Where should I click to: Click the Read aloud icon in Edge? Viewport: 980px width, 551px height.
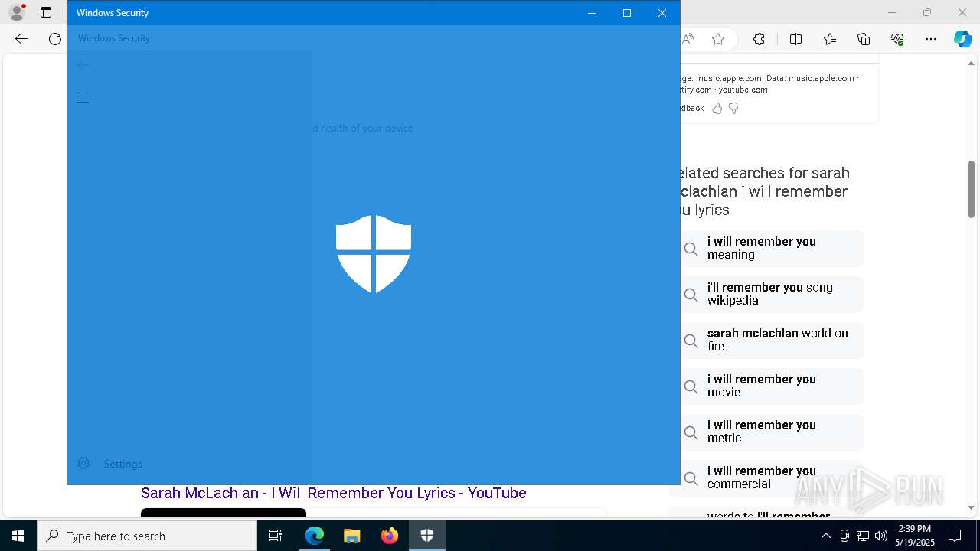point(688,39)
